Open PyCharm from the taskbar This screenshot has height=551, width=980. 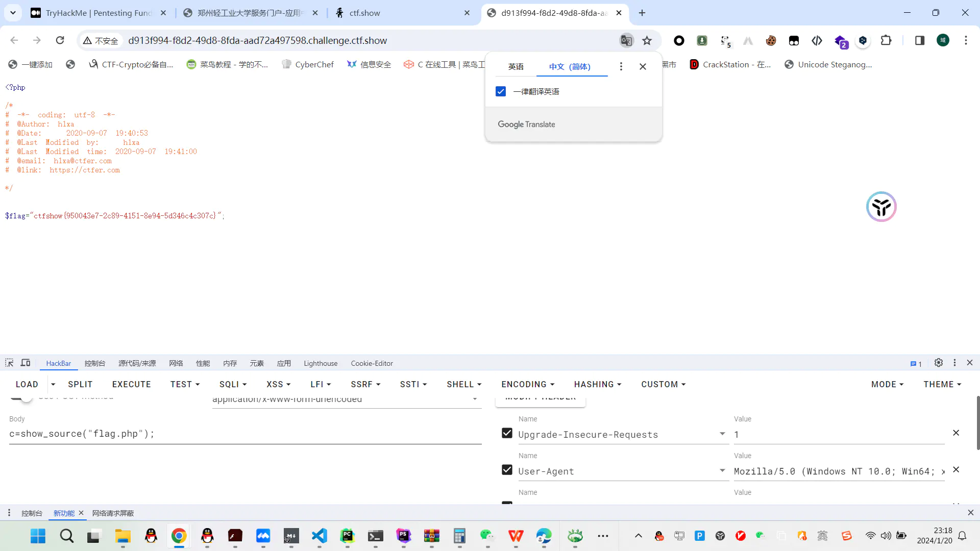tap(347, 536)
